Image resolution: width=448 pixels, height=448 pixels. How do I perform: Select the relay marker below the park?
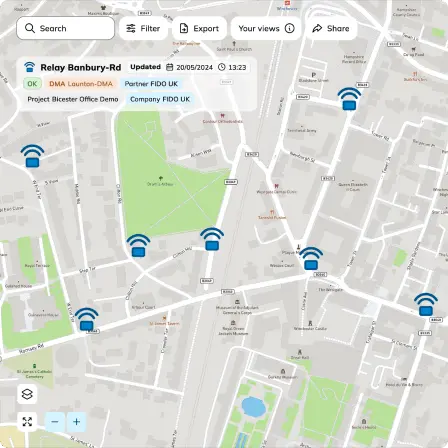tap(138, 246)
